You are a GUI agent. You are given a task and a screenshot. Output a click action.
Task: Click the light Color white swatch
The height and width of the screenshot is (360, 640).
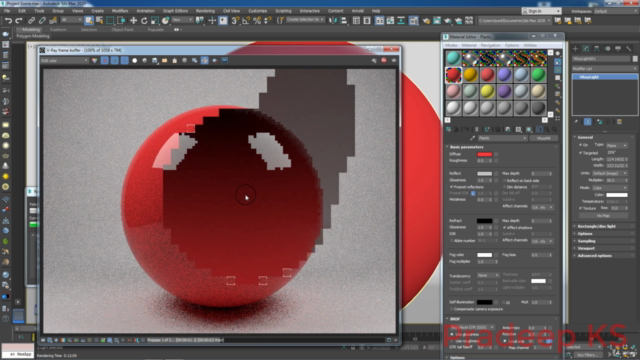tap(616, 195)
